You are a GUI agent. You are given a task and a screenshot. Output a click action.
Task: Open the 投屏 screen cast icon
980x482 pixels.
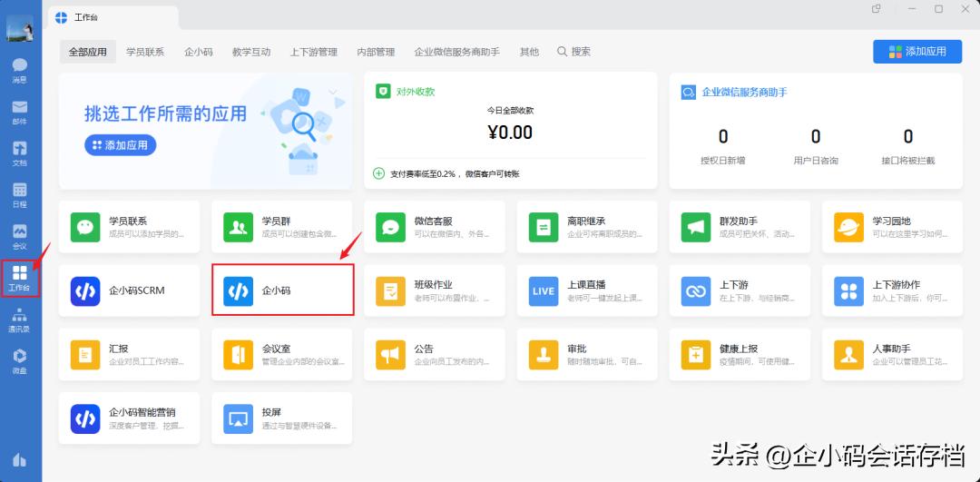238,418
